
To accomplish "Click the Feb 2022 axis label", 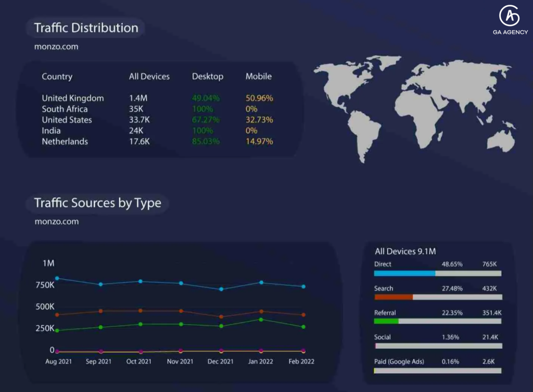I will [301, 361].
